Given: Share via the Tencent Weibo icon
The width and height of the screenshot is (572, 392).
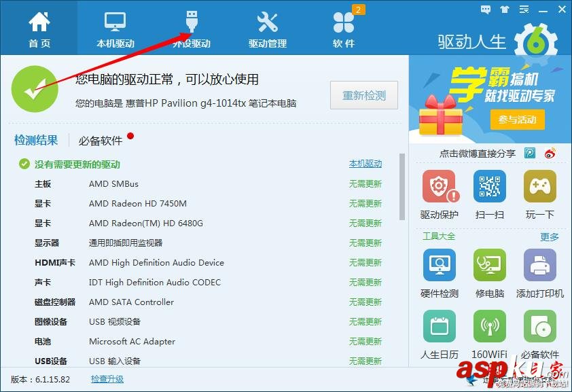Looking at the screenshot, I should point(530,153).
